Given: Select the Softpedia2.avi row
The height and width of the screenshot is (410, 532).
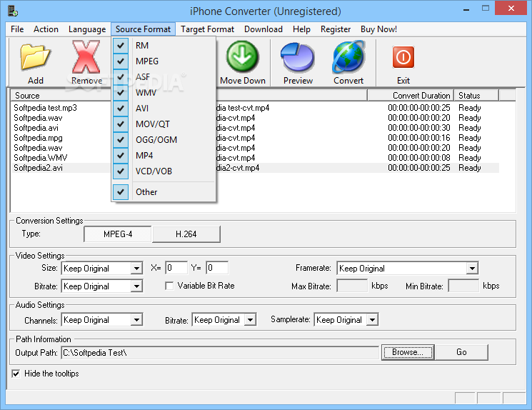Looking at the screenshot, I should [255, 168].
